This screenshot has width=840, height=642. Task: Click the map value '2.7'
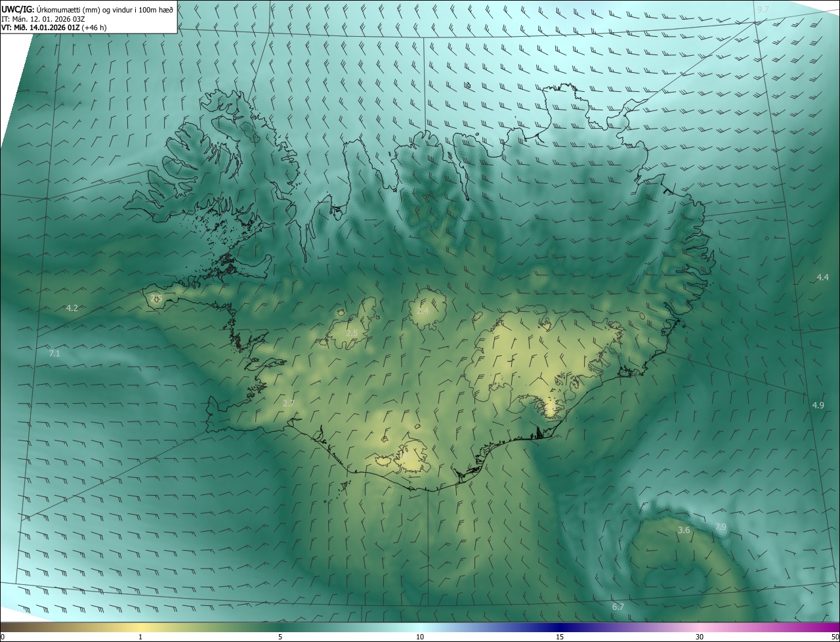click(288, 402)
